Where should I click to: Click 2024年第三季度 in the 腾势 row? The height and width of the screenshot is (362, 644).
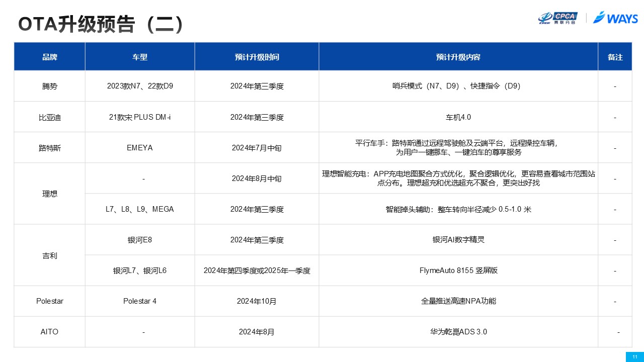point(257,86)
